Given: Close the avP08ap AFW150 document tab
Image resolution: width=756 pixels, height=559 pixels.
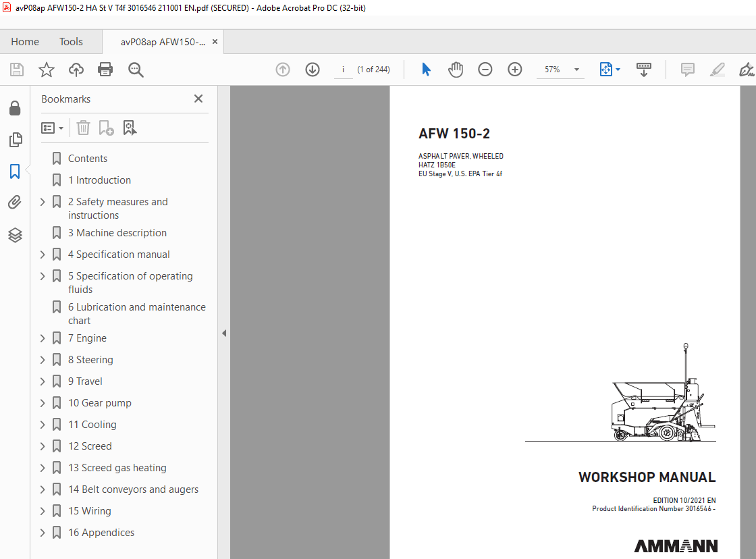Looking at the screenshot, I should 215,41.
